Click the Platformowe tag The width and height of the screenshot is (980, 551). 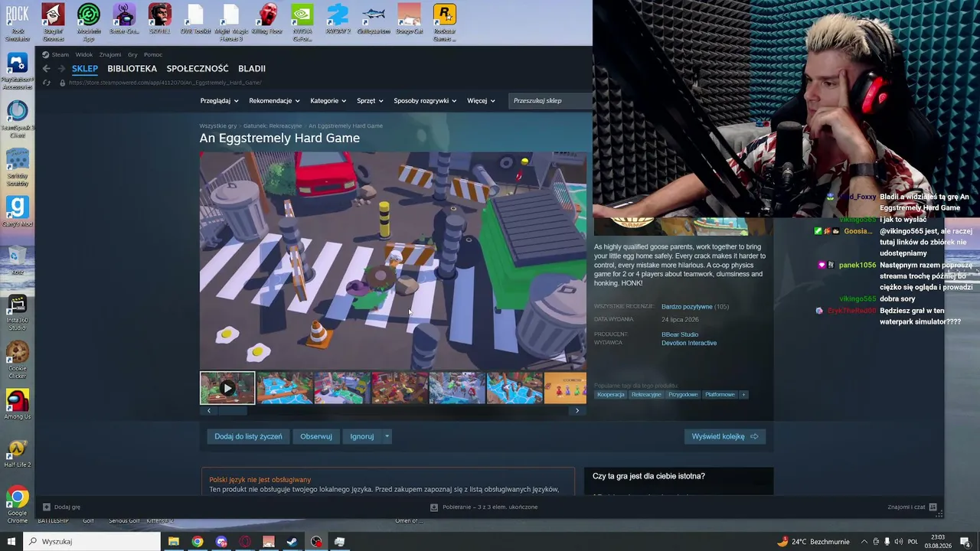click(x=720, y=395)
